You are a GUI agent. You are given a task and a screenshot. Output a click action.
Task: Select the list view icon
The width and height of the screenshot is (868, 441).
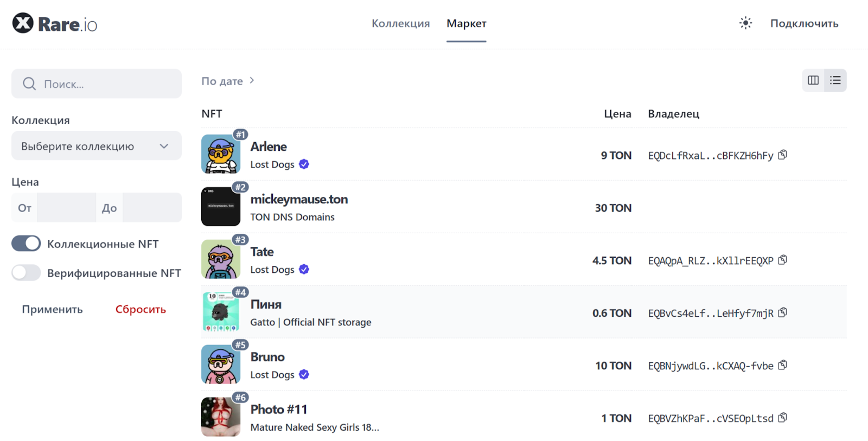[x=835, y=80]
